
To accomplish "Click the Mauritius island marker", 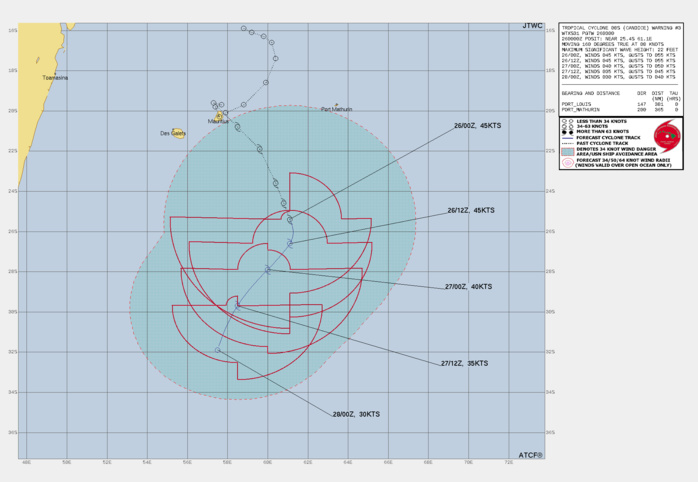I will [219, 117].
